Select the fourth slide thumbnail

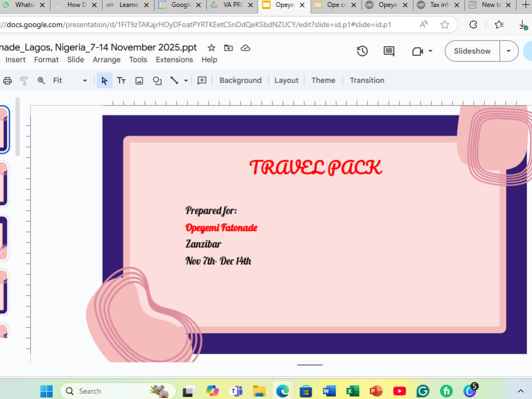click(4, 292)
